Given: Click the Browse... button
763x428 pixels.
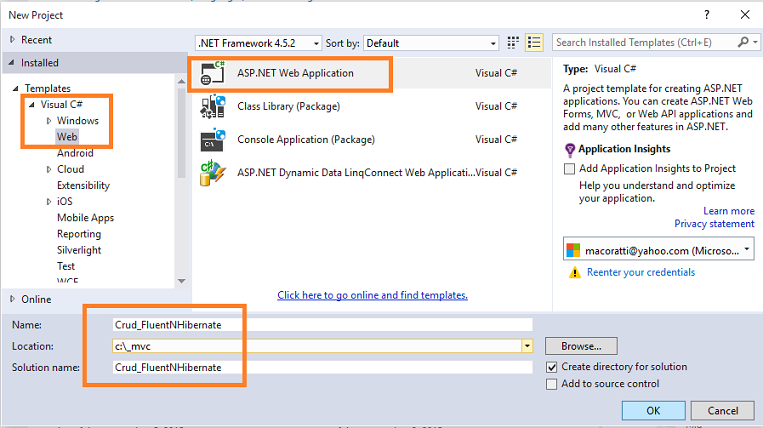Looking at the screenshot, I should (581, 346).
